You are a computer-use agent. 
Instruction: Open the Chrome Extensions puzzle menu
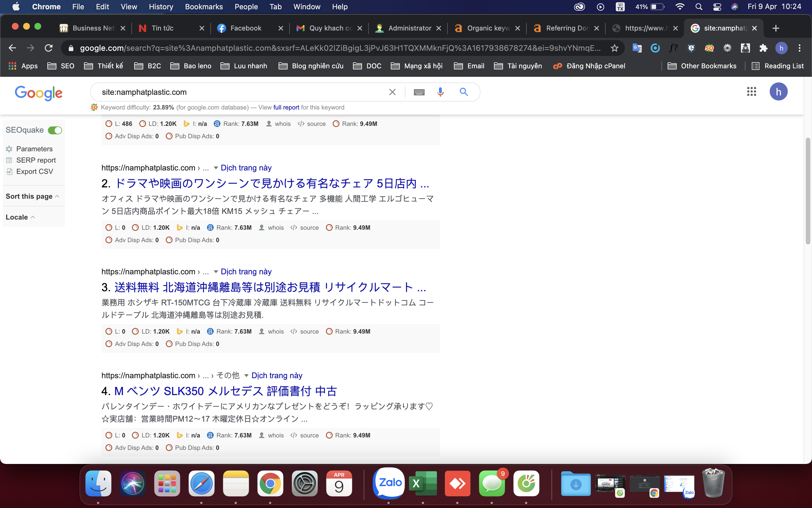click(763, 48)
